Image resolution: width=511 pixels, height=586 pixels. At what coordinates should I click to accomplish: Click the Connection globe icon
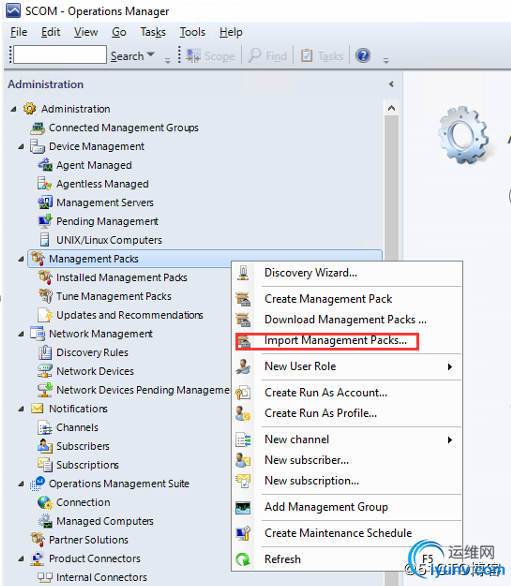click(x=45, y=502)
